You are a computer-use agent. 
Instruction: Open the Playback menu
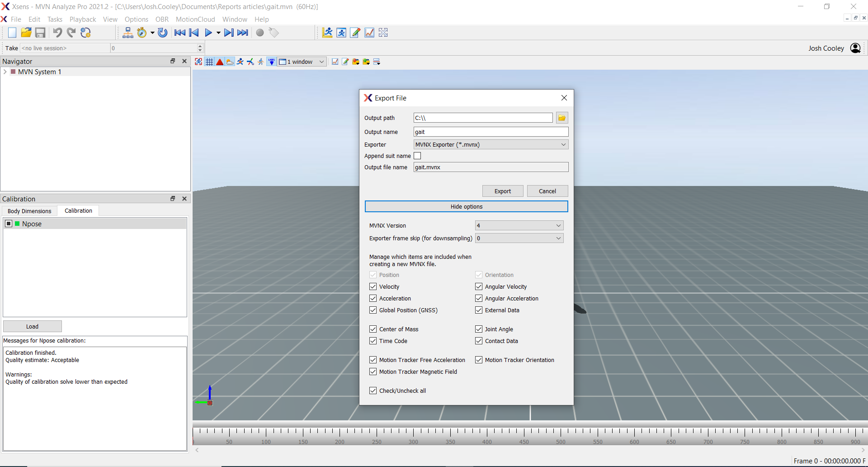(83, 19)
